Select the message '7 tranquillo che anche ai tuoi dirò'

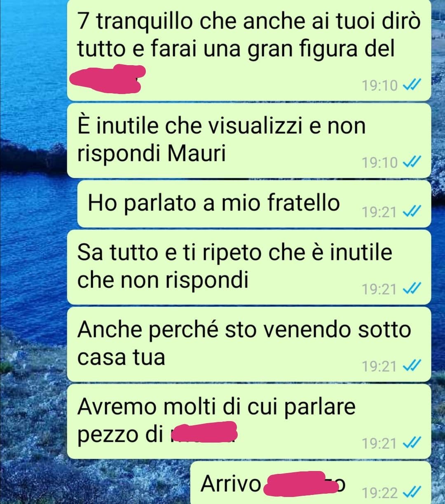coord(249,50)
